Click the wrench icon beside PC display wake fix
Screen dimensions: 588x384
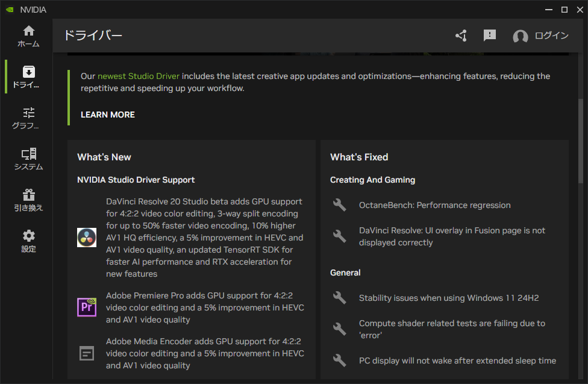tap(340, 360)
